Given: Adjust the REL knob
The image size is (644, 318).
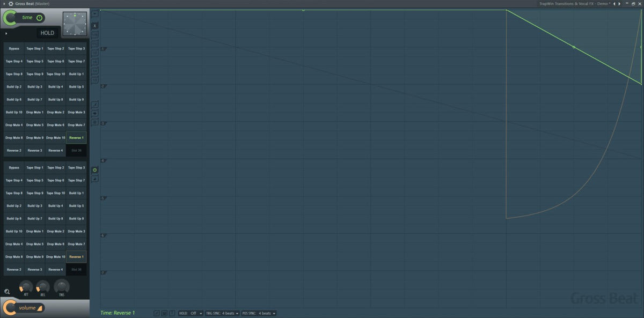Looking at the screenshot, I should click(x=43, y=286).
